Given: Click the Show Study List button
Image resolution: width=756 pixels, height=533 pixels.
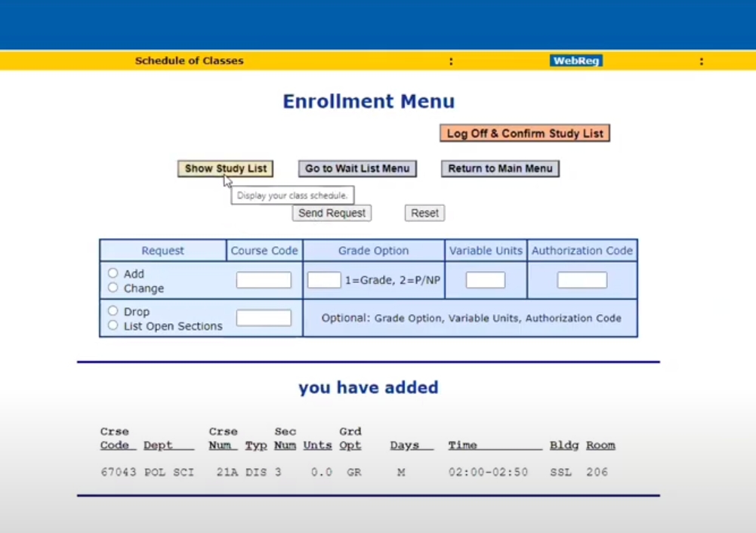Looking at the screenshot, I should (225, 168).
